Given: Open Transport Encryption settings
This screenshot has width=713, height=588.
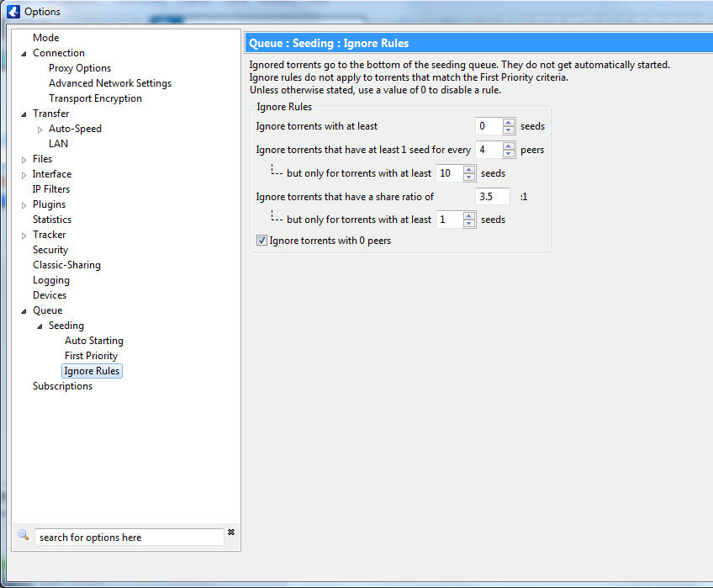Looking at the screenshot, I should [x=96, y=98].
